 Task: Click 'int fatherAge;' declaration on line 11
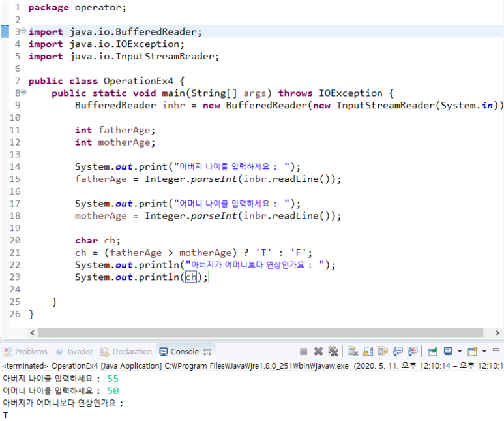pos(115,130)
